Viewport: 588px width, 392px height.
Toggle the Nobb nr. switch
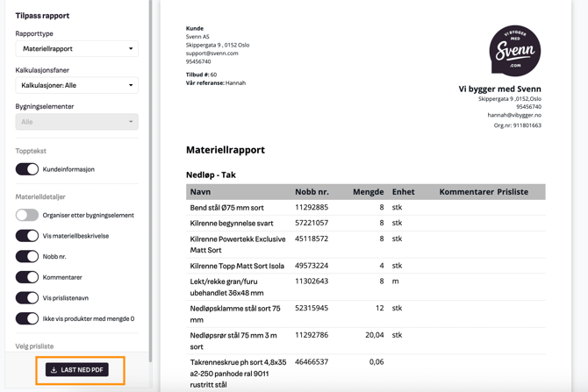pos(27,256)
